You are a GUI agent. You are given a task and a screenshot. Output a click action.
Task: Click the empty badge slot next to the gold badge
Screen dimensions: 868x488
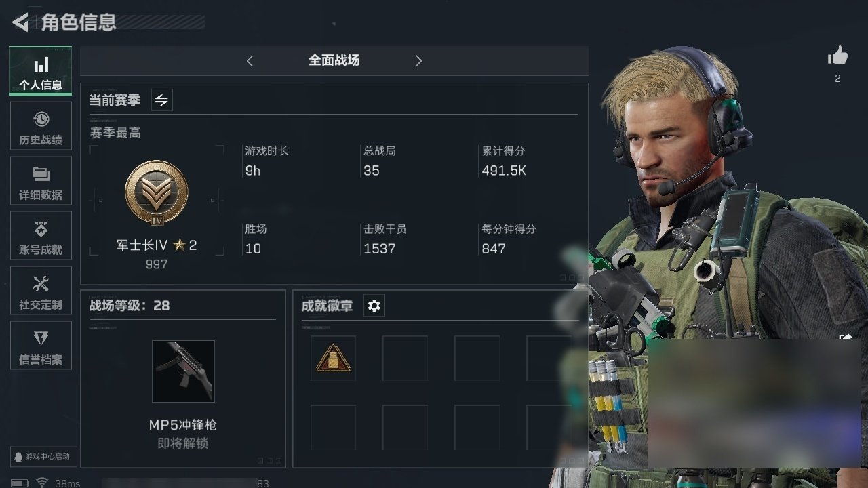405,358
